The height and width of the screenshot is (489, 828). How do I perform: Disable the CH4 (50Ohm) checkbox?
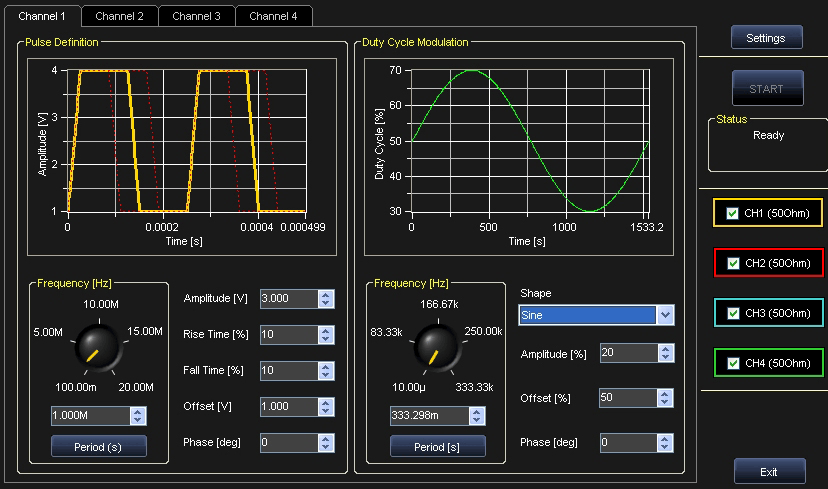pyautogui.click(x=733, y=363)
